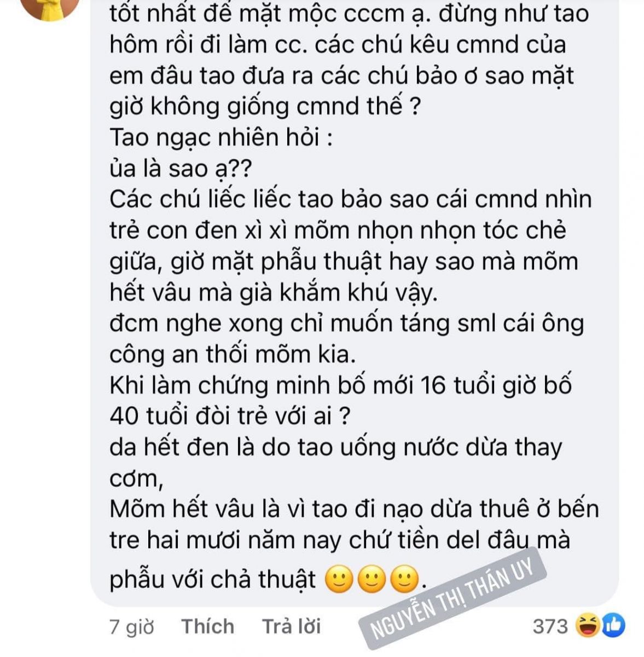644x657 pixels.
Task: Click the line "hết vâu mà già khắm khú vậy."
Action: tap(274, 293)
